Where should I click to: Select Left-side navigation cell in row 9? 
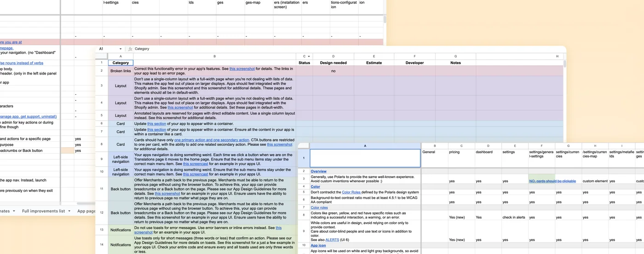(121, 159)
